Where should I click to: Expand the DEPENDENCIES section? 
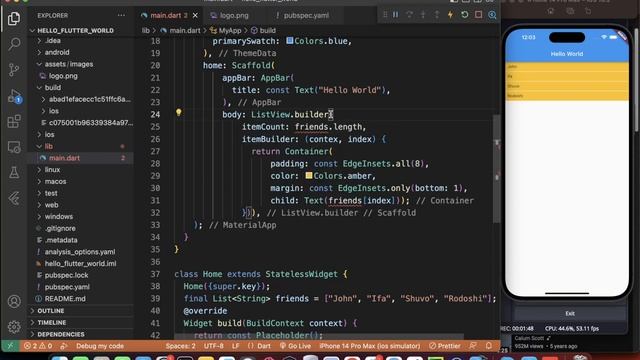coord(61,334)
